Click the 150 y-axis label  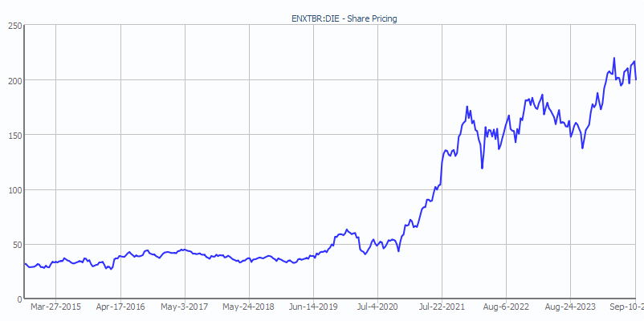point(14,135)
